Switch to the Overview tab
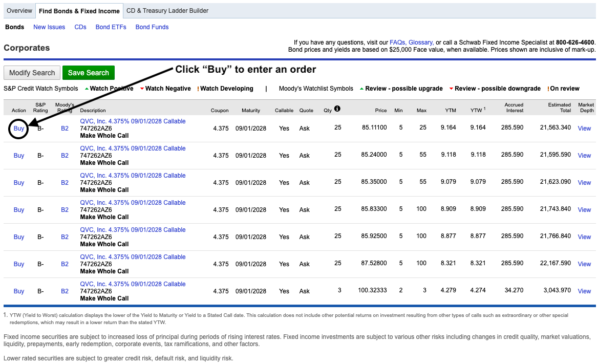 (x=19, y=11)
